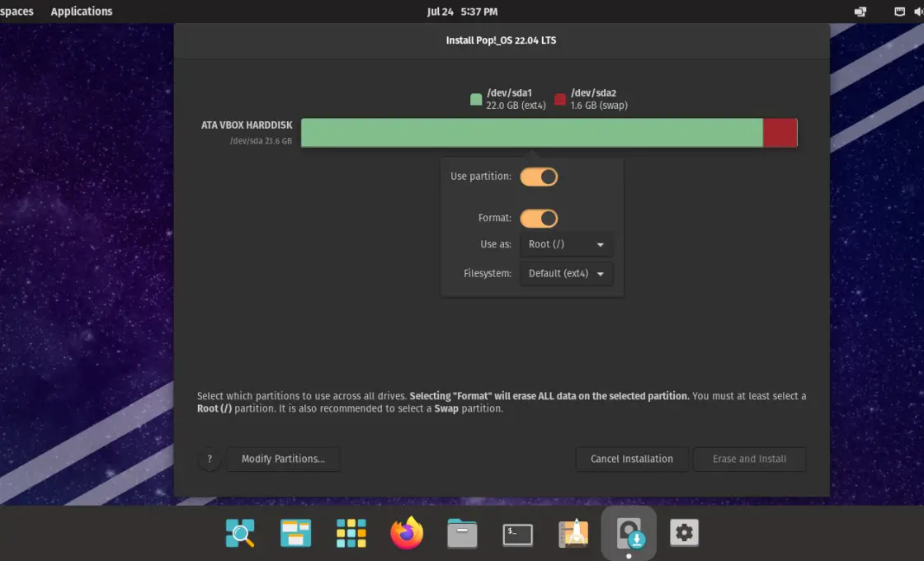The height and width of the screenshot is (561, 924).
Task: Click the Install Pop!_OS 22.04 LTS title
Action: (x=501, y=40)
